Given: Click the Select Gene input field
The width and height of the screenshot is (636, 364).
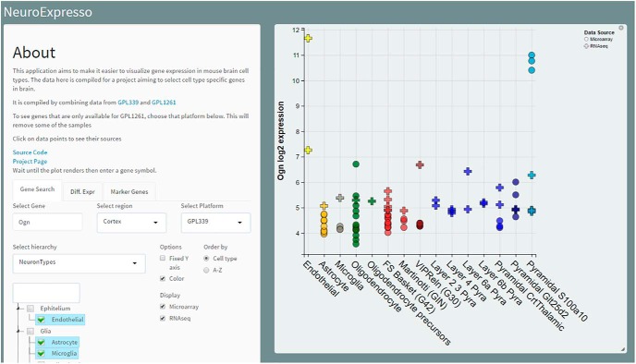Looking at the screenshot, I should click(47, 222).
